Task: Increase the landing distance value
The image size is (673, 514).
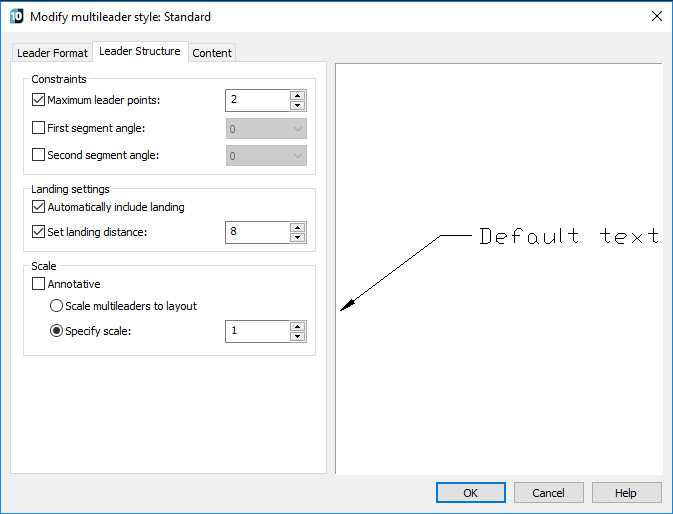Action: click(x=297, y=227)
